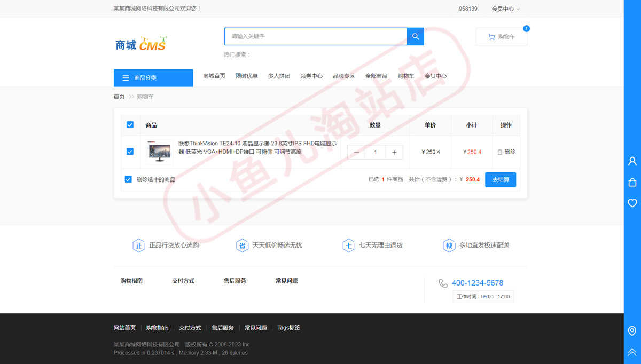This screenshot has width=641, height=364.
Task: Open 品牌专区 navigation item
Action: [344, 76]
